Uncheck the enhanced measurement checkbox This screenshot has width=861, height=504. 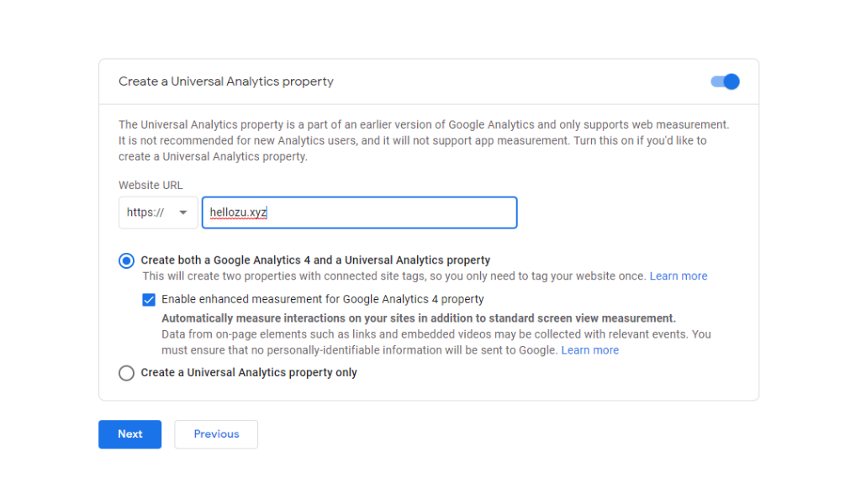pos(149,299)
